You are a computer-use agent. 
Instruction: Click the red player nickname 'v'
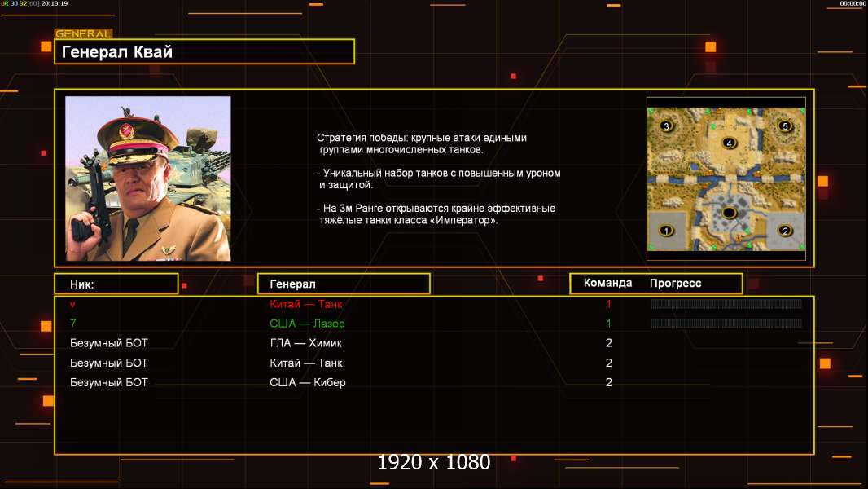click(72, 304)
